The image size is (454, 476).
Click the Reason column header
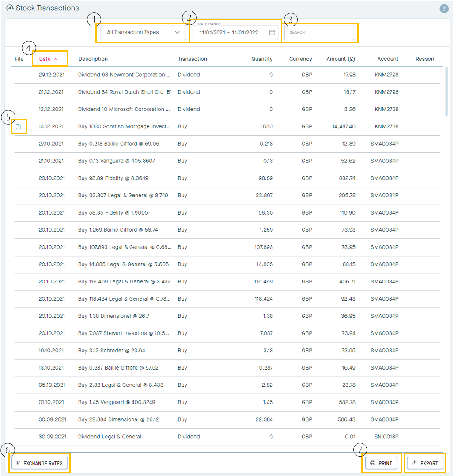pyautogui.click(x=424, y=59)
